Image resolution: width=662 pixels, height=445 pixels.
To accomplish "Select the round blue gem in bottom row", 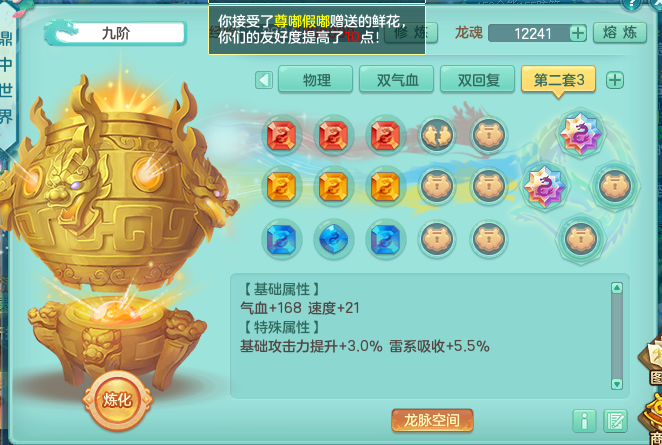I will [x=334, y=239].
